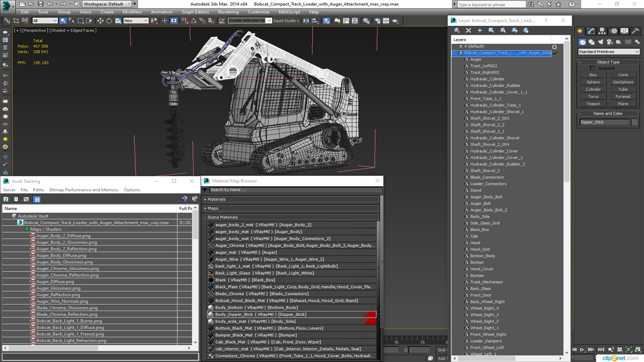The width and height of the screenshot is (644, 362).
Task: Open the Select by Name tool
Action: pos(71,21)
